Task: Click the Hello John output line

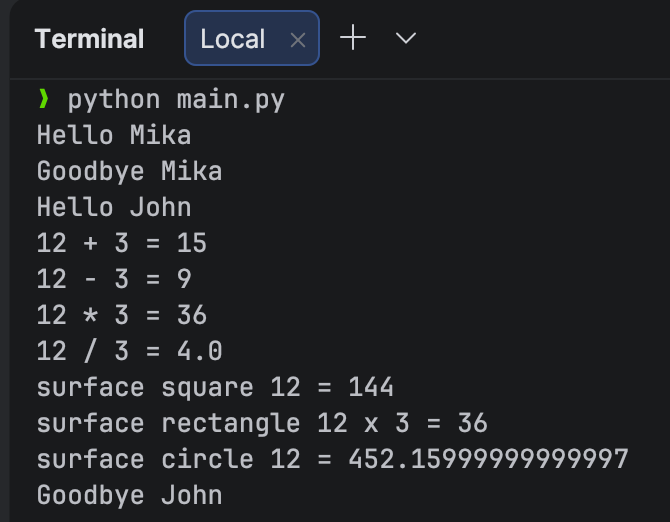Action: click(113, 207)
